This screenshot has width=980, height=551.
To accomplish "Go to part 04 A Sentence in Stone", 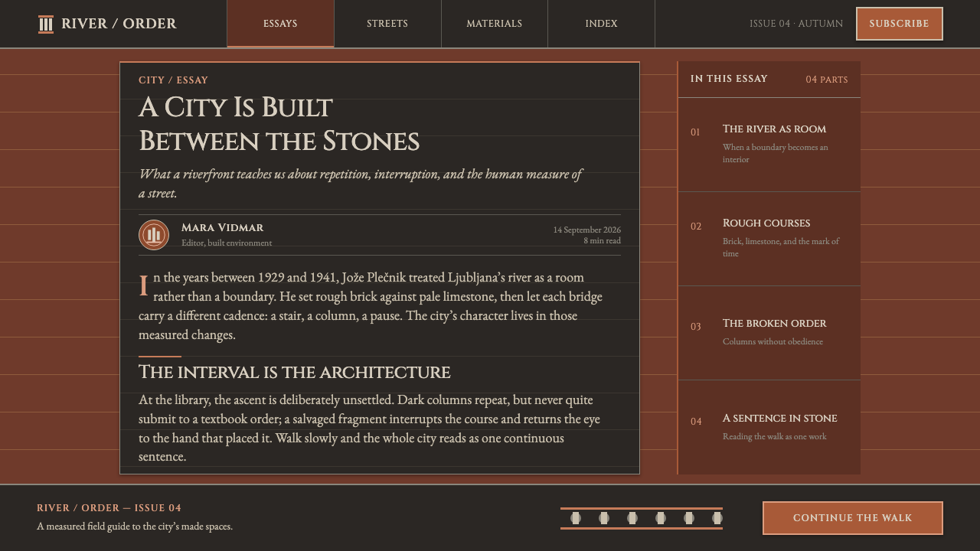I will point(769,427).
